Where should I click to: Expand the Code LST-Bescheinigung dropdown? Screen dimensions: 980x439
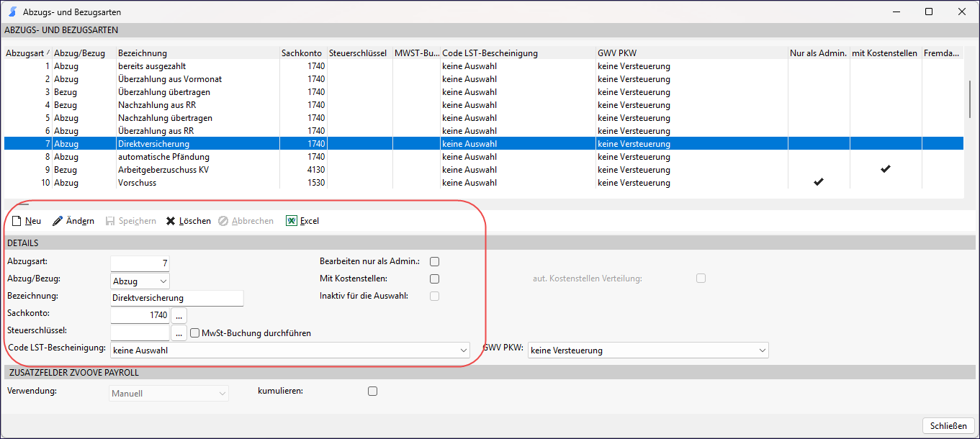(x=291, y=350)
